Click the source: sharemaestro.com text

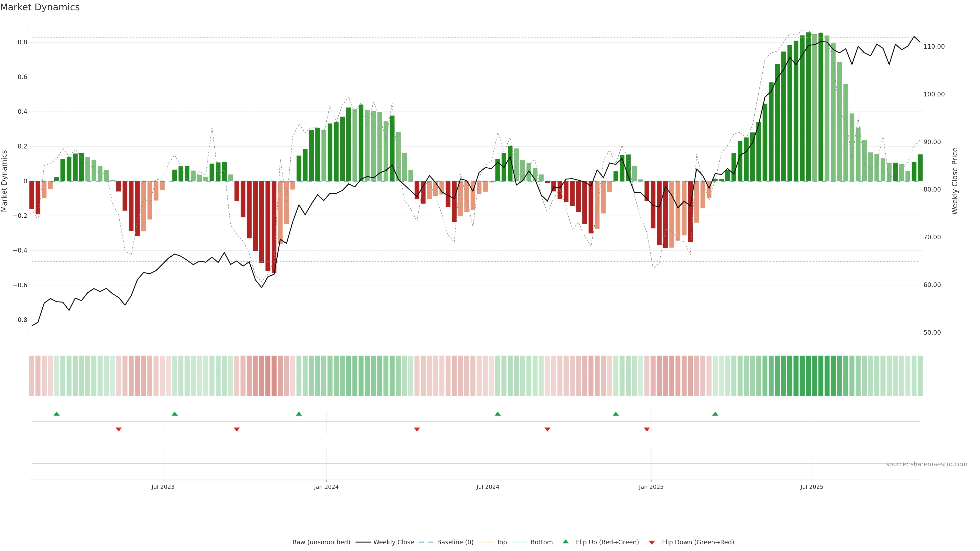[x=926, y=464]
